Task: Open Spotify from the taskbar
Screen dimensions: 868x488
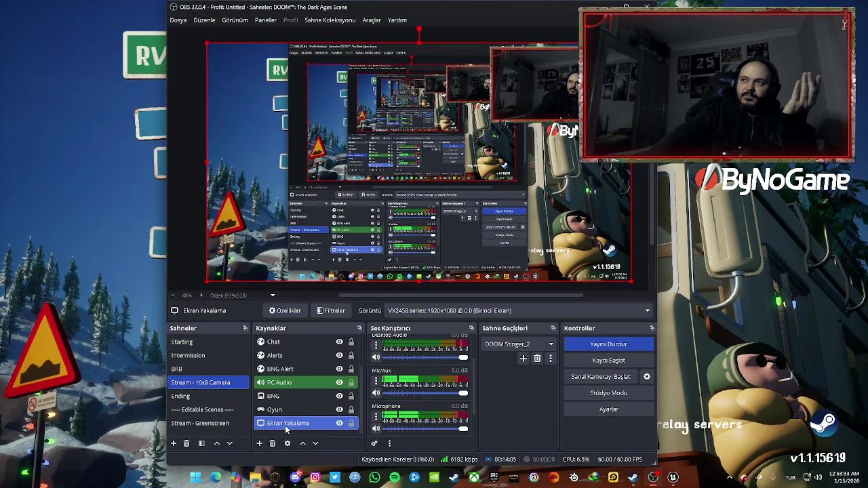Action: 395,478
